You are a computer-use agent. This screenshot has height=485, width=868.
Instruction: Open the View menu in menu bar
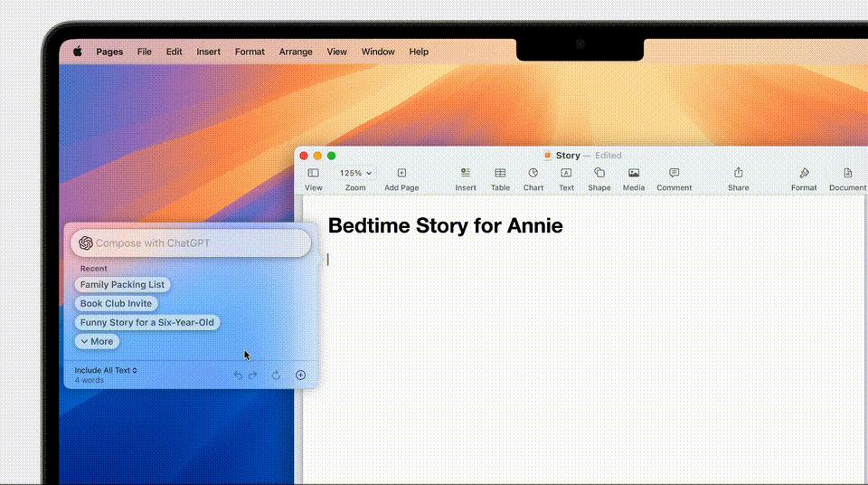[x=336, y=52]
